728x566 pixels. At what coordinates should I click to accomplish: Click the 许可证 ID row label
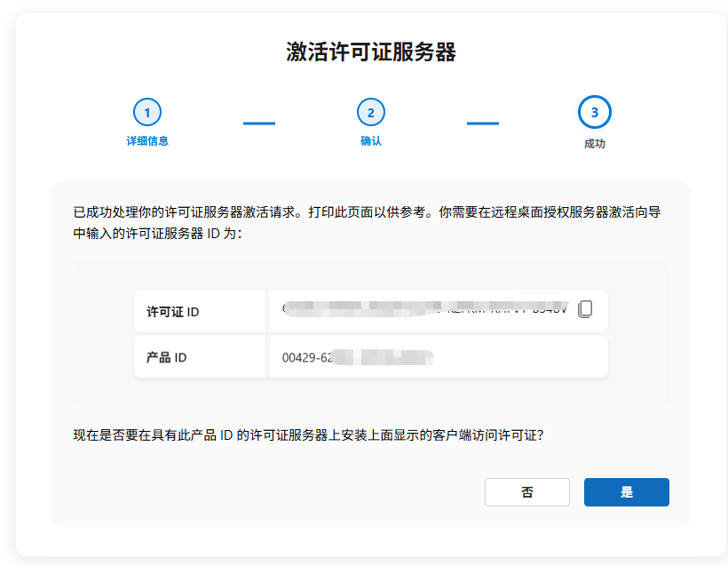[x=173, y=312]
